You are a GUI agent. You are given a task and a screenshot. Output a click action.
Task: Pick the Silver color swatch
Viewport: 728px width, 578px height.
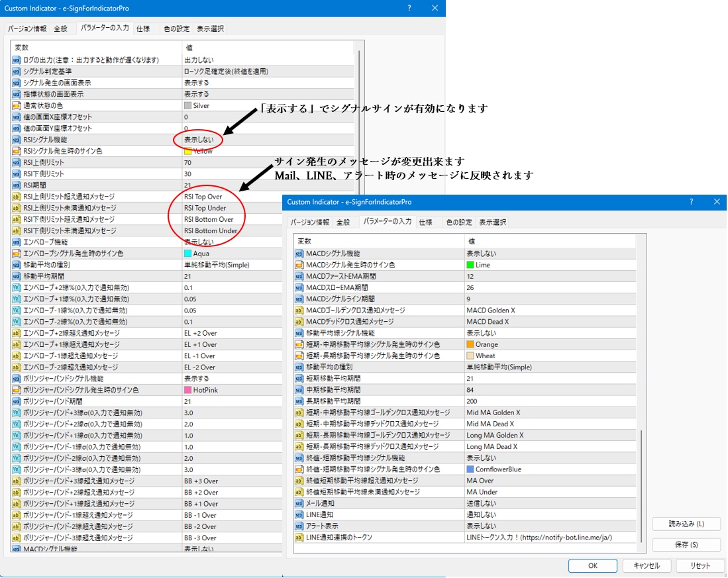point(187,105)
